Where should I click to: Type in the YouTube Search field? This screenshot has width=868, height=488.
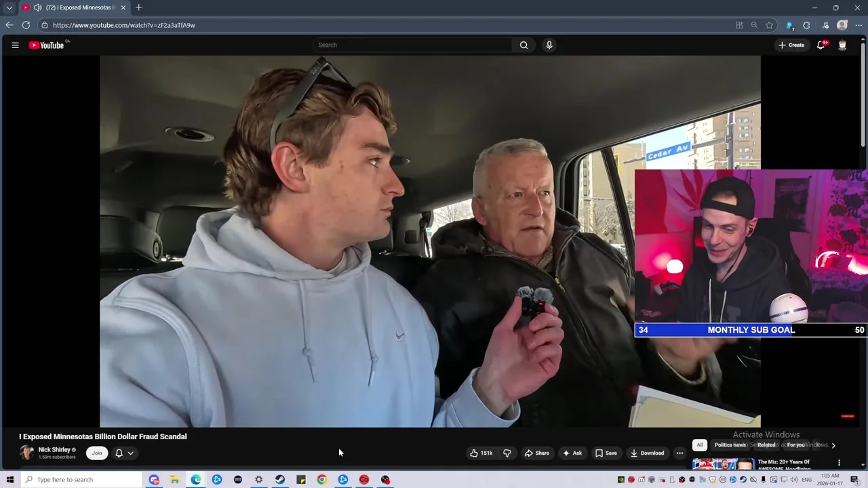coord(412,45)
